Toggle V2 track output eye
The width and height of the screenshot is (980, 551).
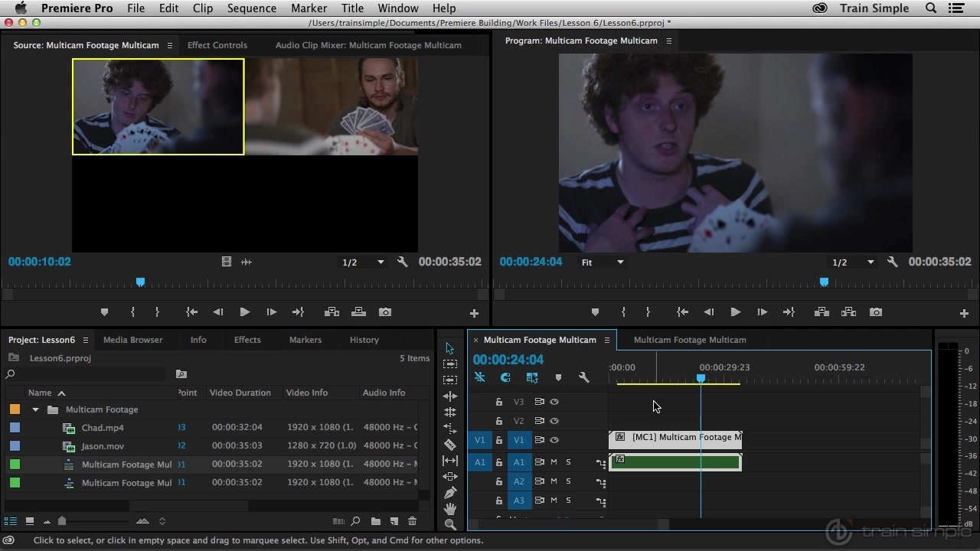click(554, 421)
